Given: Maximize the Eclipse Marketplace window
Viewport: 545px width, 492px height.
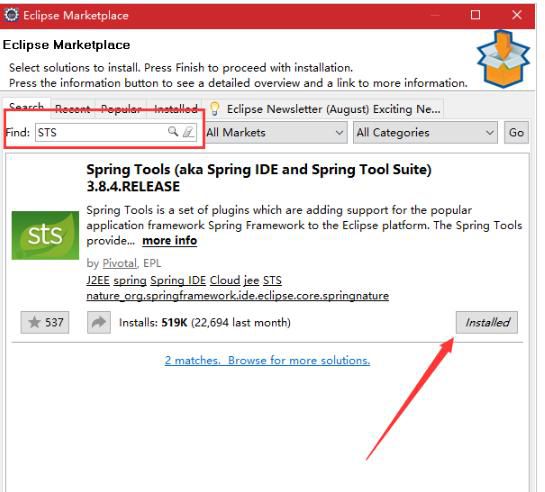Looking at the screenshot, I should 475,15.
